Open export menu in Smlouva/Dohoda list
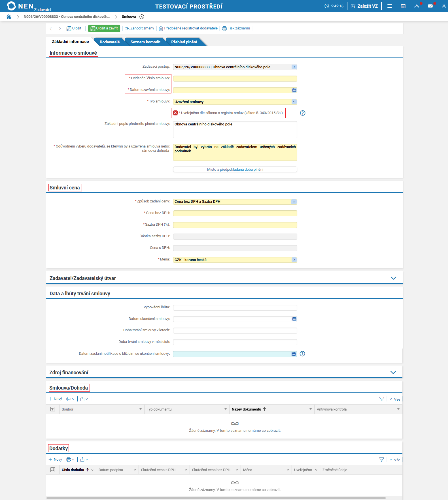The image size is (448, 500). [84, 399]
